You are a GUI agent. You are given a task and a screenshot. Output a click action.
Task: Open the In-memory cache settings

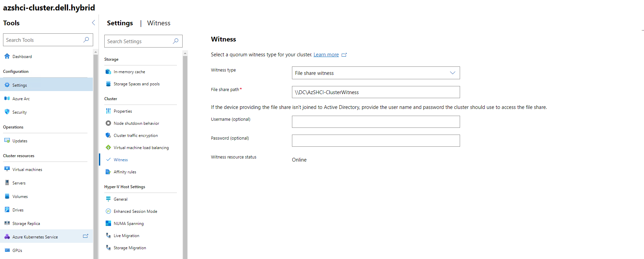tap(129, 72)
